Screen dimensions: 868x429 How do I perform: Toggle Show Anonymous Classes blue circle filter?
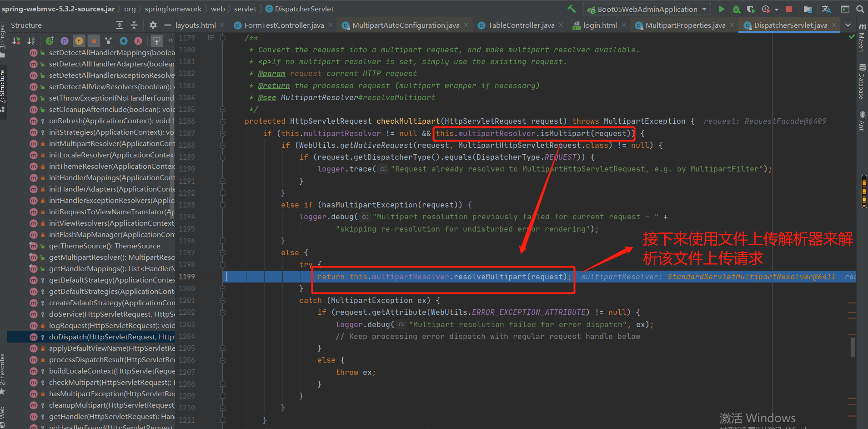(123, 41)
